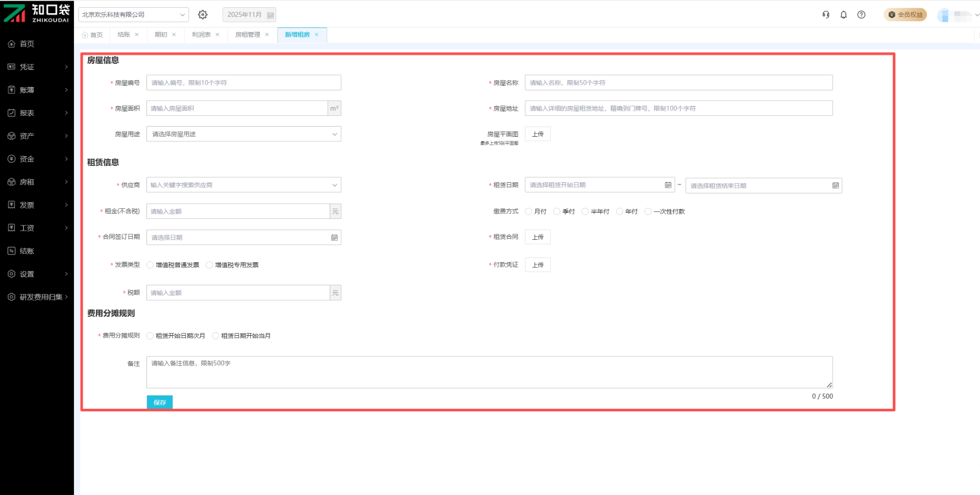980x495 pixels.
Task: Click the help question mark icon
Action: pyautogui.click(x=862, y=15)
